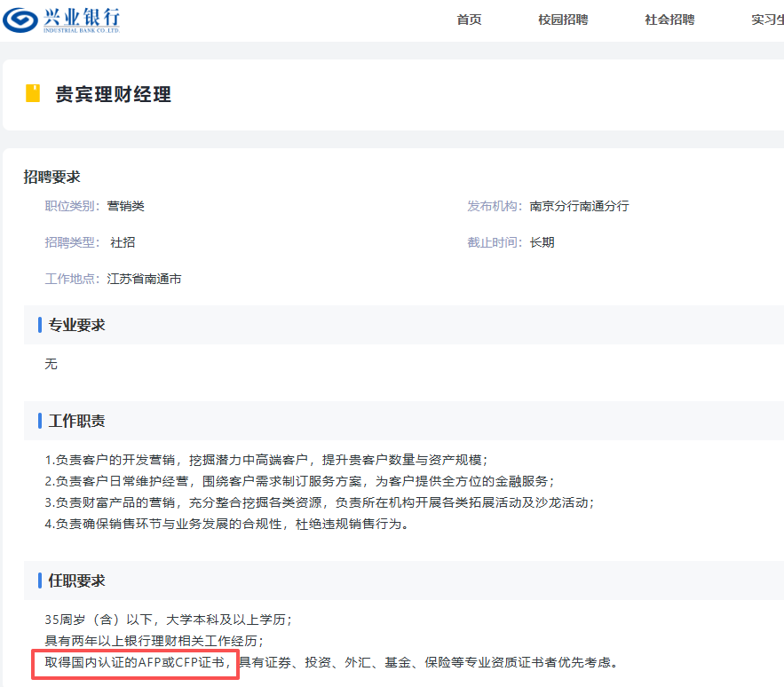Viewport: 784px width, 687px height.
Task: Click the 任职要求 section header
Action: click(76, 580)
